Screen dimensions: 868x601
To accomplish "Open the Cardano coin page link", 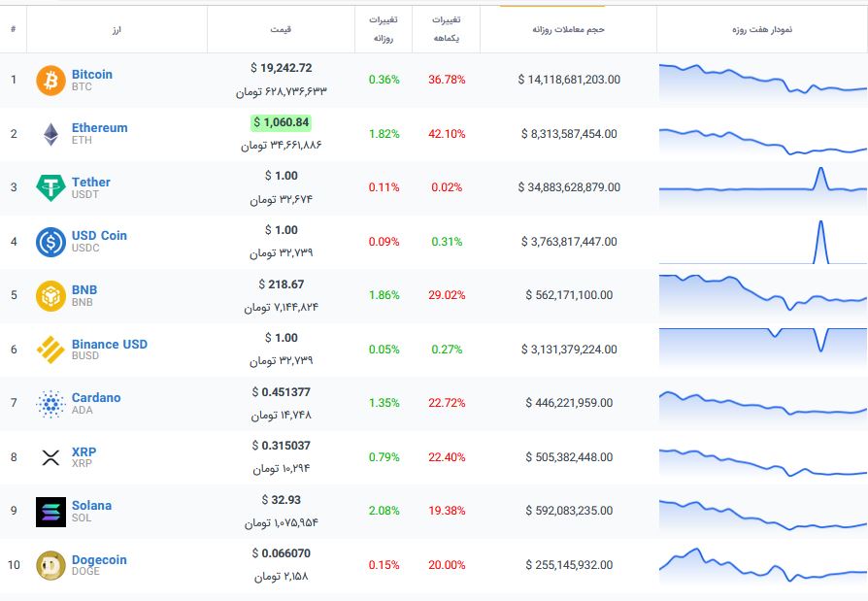I will tap(96, 397).
